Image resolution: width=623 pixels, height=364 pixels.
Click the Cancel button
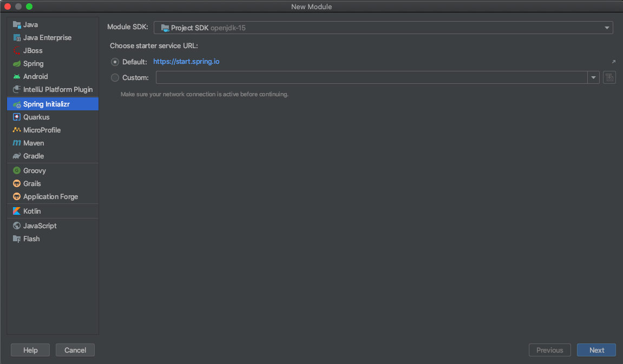75,350
